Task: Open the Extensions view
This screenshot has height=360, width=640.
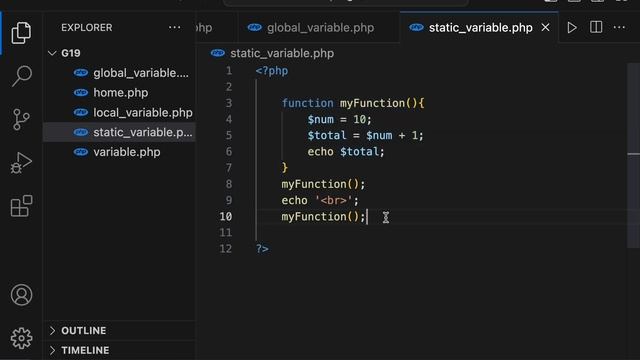Action: click(21, 206)
